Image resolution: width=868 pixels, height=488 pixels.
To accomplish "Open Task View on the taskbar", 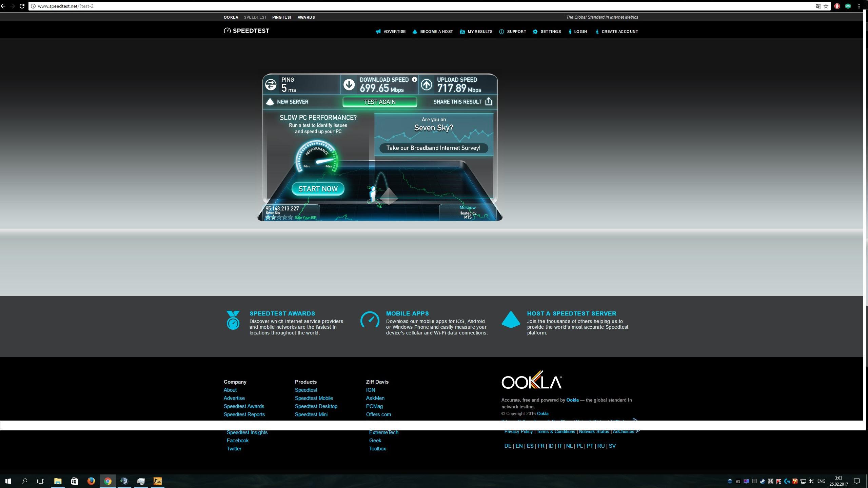I will [x=41, y=481].
